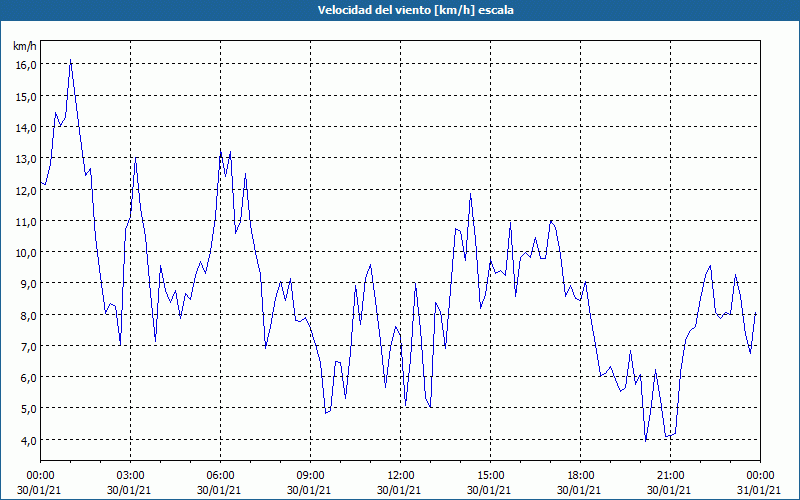Select the "14,0" y-axis label

click(x=26, y=127)
